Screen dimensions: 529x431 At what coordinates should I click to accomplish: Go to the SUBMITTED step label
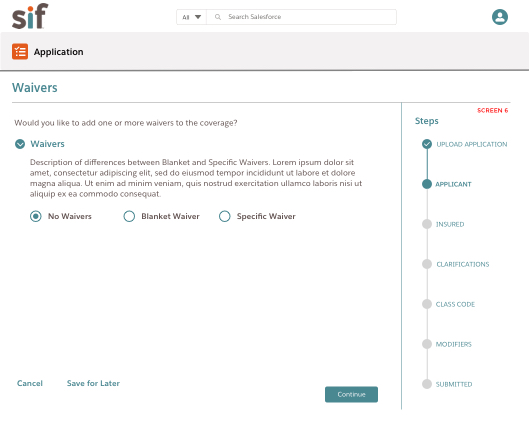point(454,384)
